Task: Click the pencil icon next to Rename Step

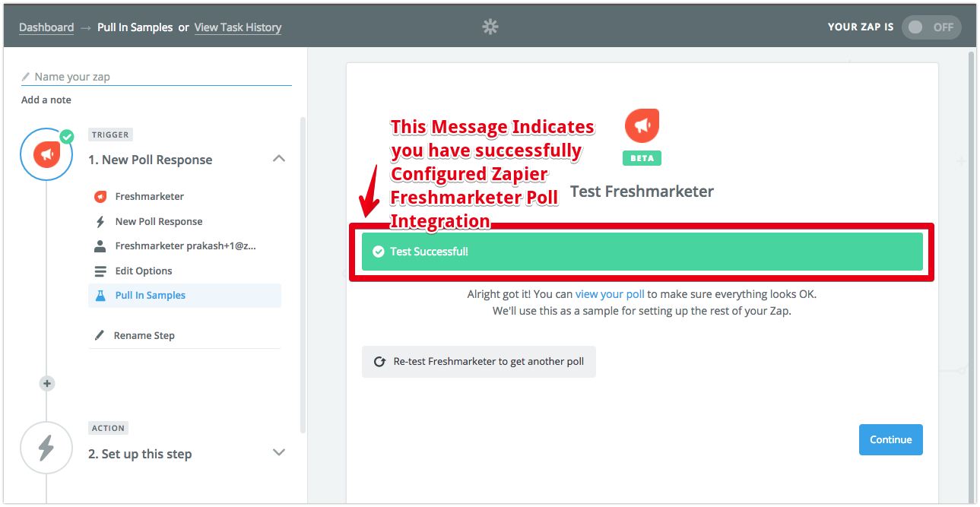Action: (100, 335)
